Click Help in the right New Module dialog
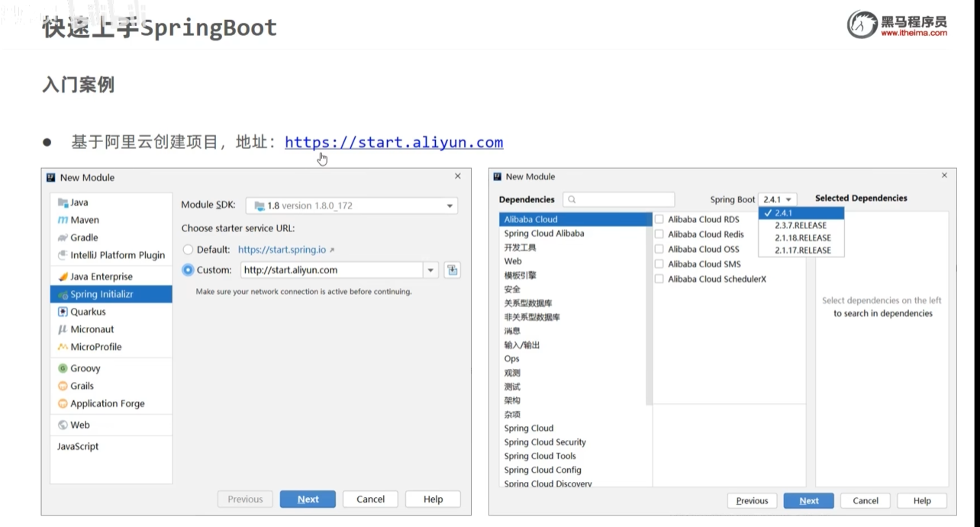The width and height of the screenshot is (980, 527). click(x=922, y=501)
